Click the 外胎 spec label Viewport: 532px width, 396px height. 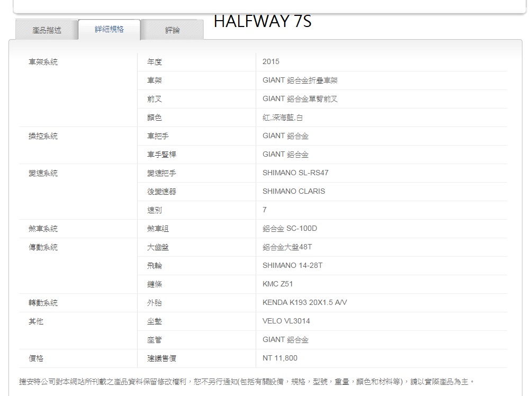click(x=155, y=303)
